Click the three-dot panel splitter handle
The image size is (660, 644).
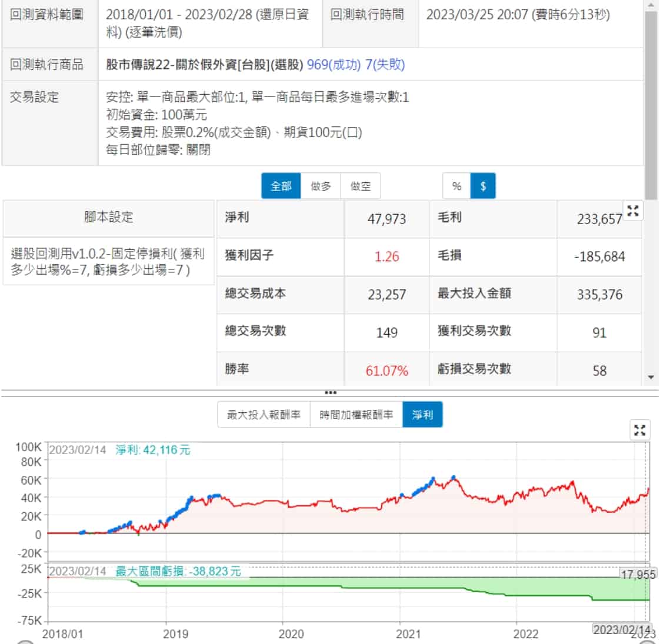[331, 392]
